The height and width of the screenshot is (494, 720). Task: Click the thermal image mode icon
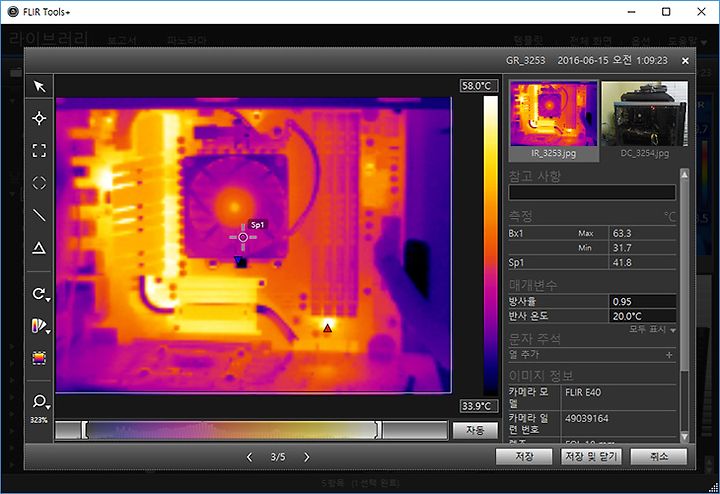pyautogui.click(x=39, y=358)
